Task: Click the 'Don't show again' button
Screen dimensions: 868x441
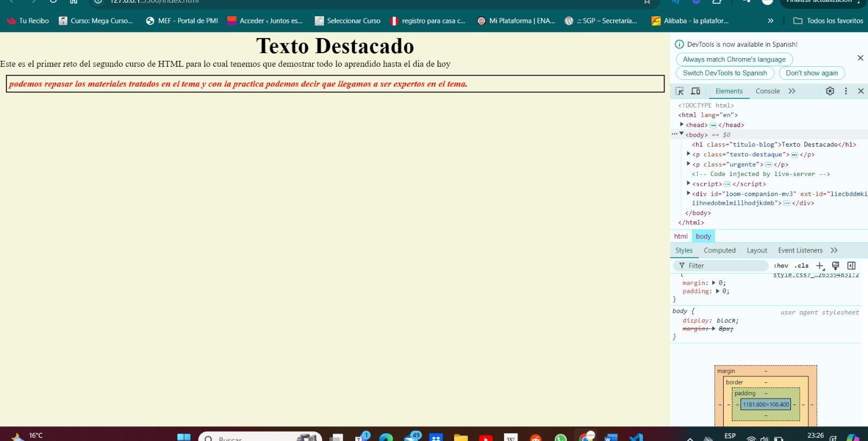Action: coord(812,73)
